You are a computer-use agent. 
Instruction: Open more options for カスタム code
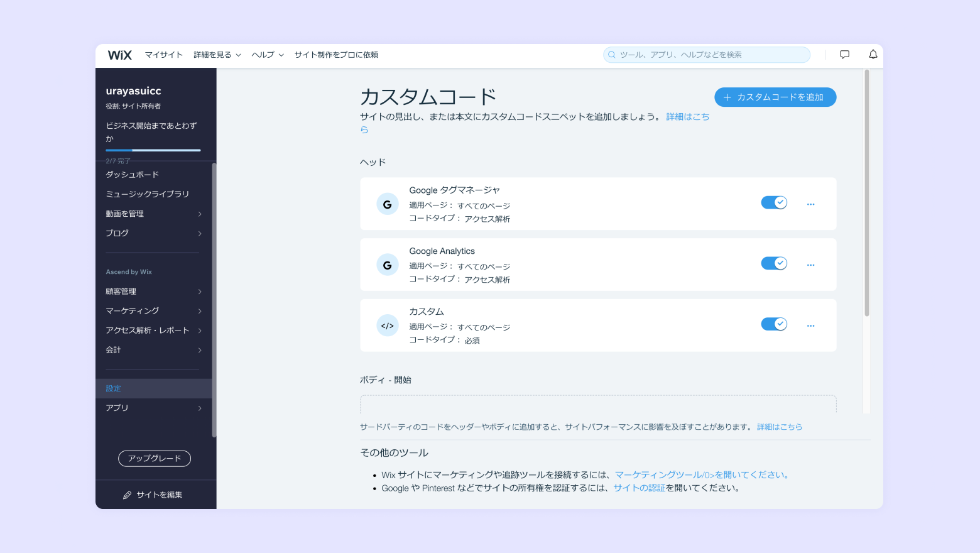[x=811, y=326]
